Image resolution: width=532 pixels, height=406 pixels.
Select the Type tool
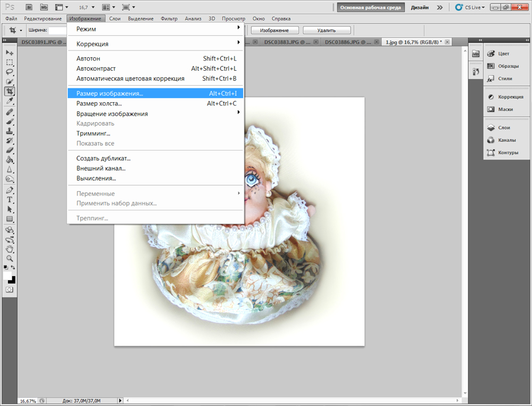point(10,200)
